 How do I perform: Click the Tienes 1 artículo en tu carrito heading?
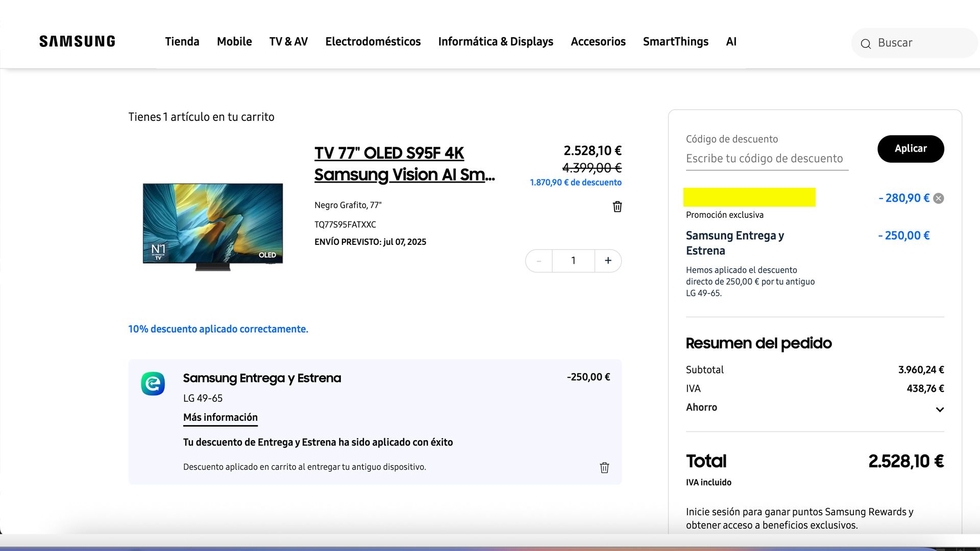click(x=201, y=117)
